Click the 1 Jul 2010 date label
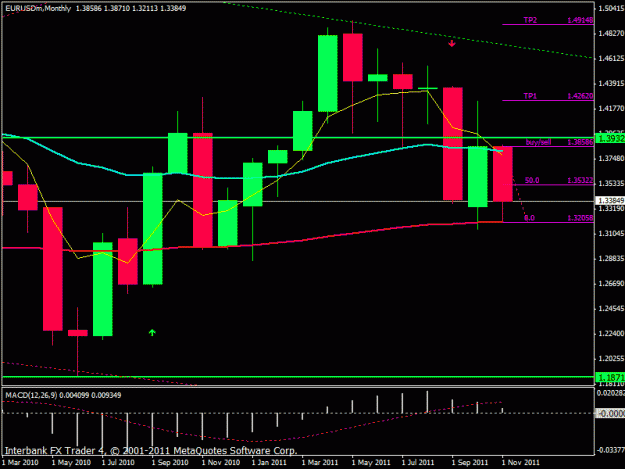The height and width of the screenshot is (469, 625). (x=118, y=462)
